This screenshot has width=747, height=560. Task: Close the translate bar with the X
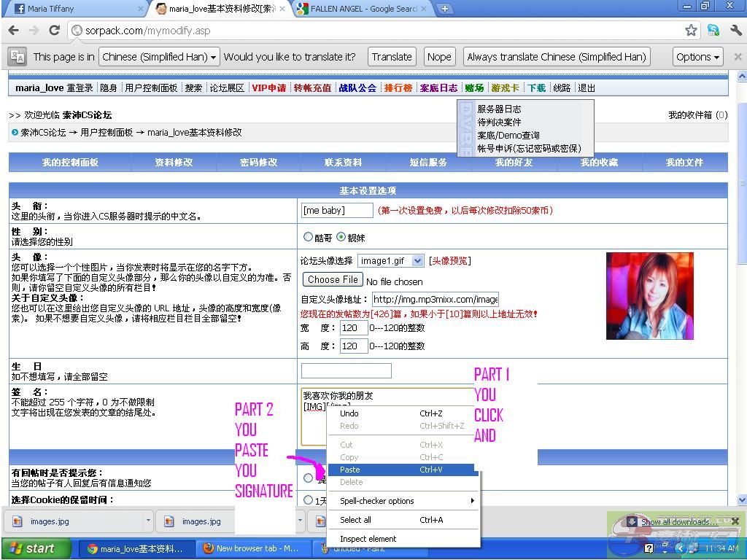(738, 57)
